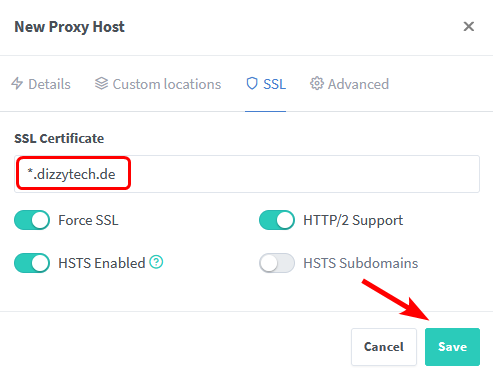Show help for HSTS Enabled
This screenshot has width=493, height=380.
(156, 262)
